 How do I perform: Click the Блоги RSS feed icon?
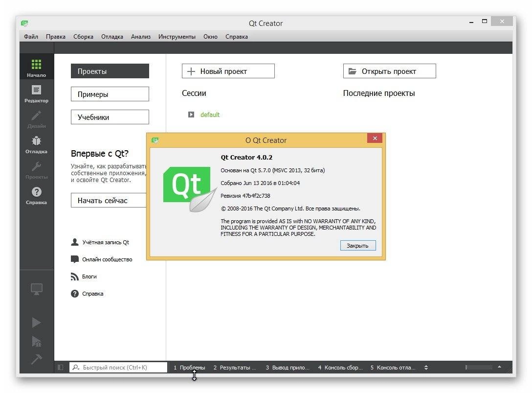[75, 277]
